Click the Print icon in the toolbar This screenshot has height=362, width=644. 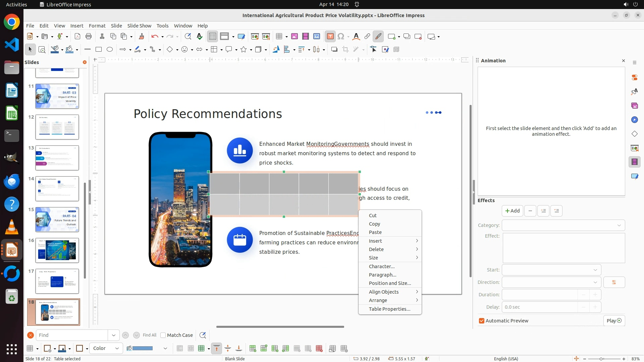(89, 37)
